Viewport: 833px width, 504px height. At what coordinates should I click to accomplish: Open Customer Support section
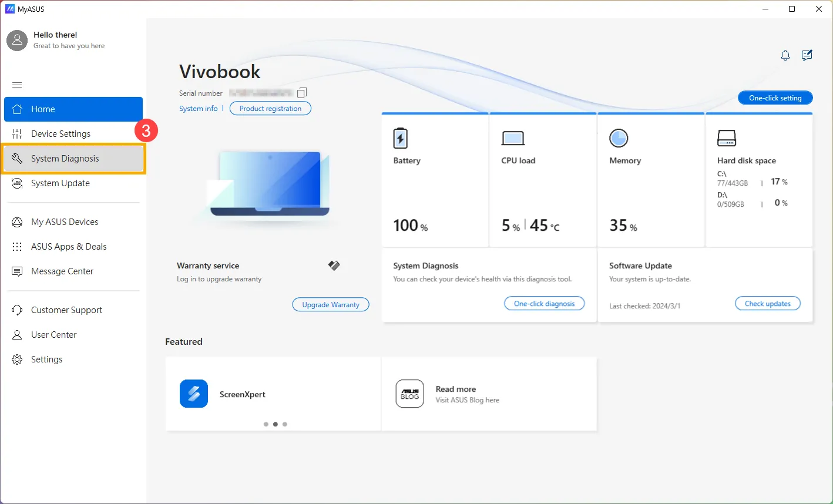66,310
